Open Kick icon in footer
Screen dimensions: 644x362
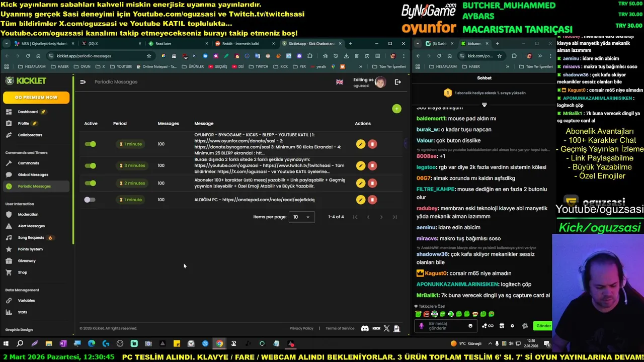(x=376, y=328)
